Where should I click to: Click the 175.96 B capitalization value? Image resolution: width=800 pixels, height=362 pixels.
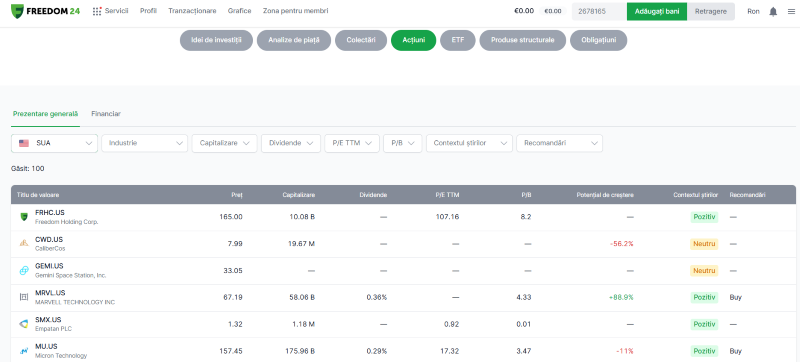[x=300, y=351]
